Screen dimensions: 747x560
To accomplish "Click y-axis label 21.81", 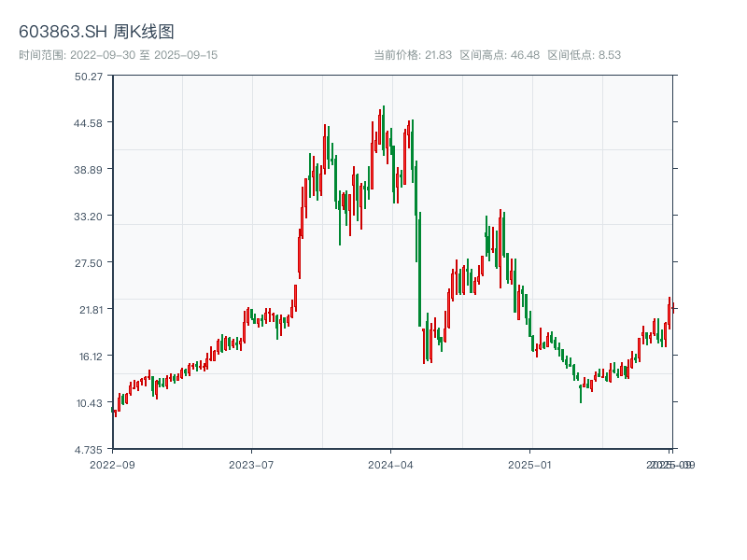I will (x=91, y=310).
